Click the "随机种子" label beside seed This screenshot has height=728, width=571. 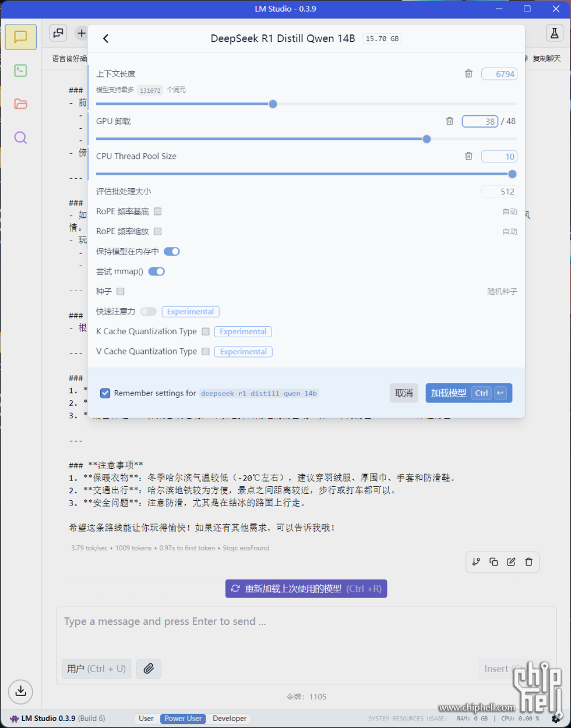pyautogui.click(x=502, y=291)
